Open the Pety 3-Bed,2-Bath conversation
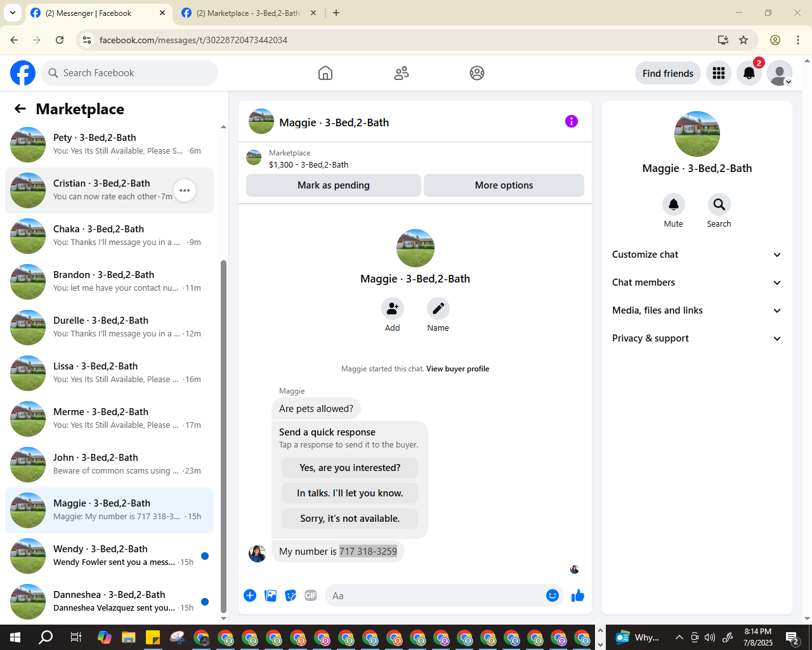The height and width of the screenshot is (650, 812). [109, 145]
